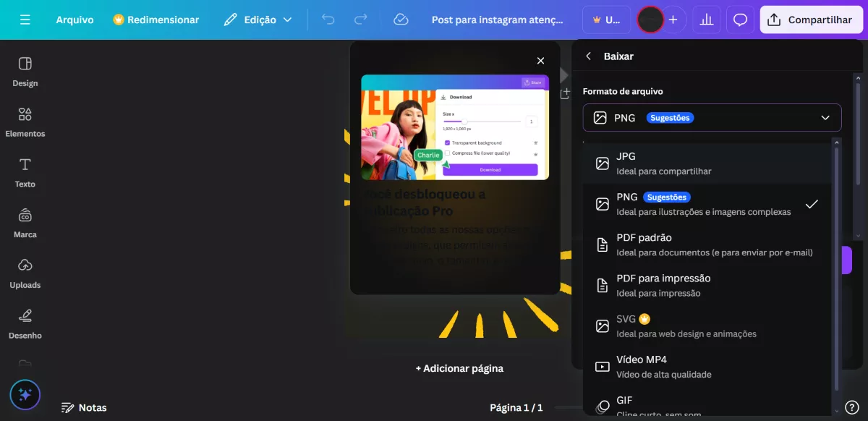Expand the Formato de arquivo dropdown

[x=712, y=117]
